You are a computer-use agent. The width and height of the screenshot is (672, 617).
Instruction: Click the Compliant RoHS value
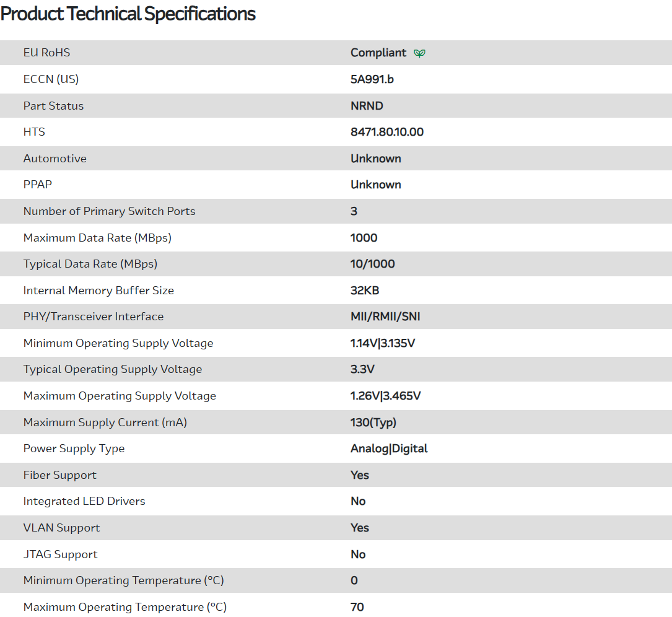[x=378, y=53]
